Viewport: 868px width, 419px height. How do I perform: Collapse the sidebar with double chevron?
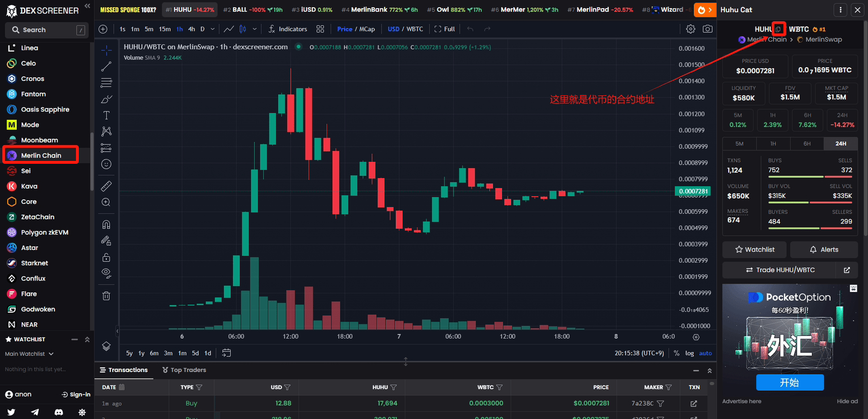click(87, 6)
